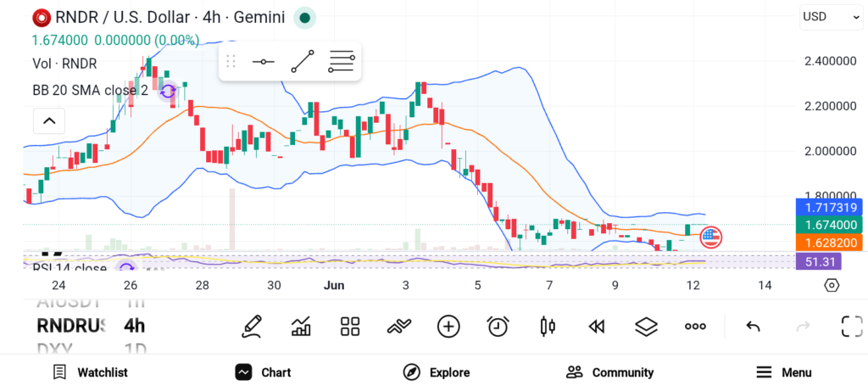Image resolution: width=868 pixels, height=391 pixels.
Task: Click the Jun date label on time axis
Action: coord(334,285)
